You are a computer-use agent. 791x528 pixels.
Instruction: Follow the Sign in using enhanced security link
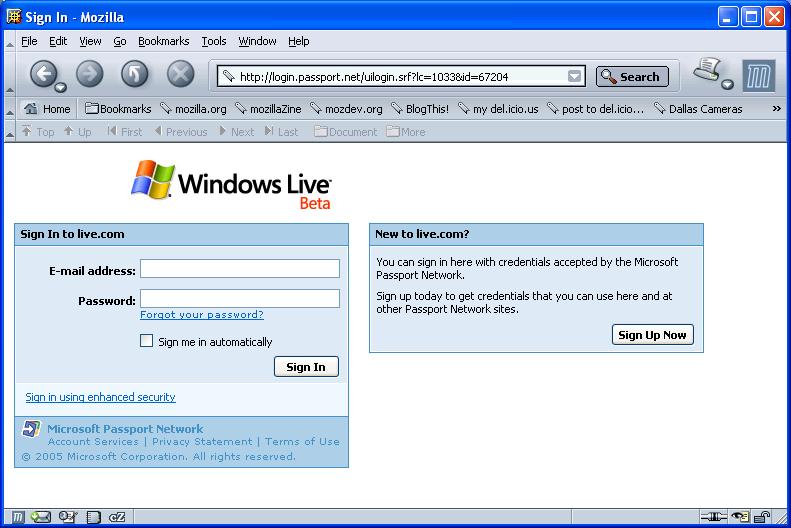tap(100, 397)
